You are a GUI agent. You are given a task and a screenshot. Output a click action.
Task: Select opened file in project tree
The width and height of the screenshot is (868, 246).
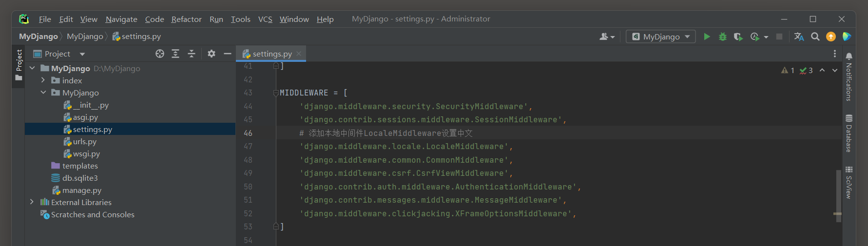tap(160, 54)
